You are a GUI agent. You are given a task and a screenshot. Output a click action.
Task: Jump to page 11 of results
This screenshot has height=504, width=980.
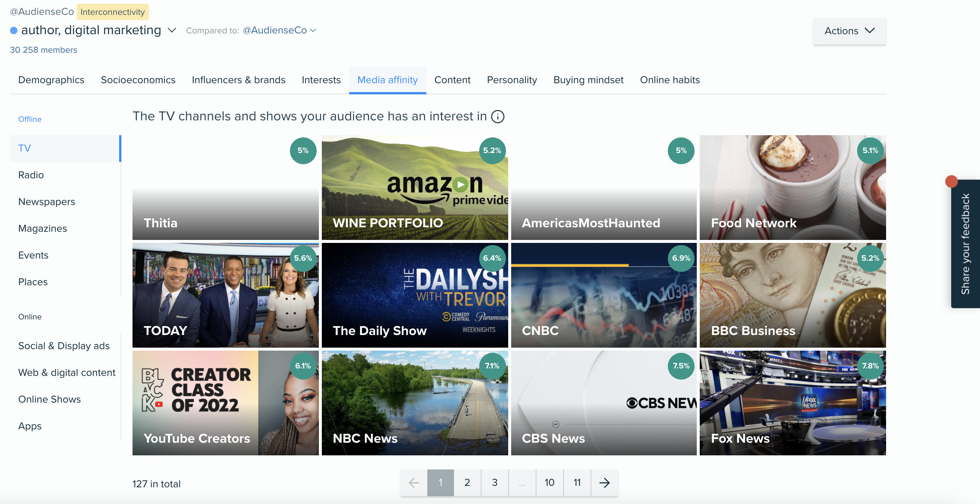pos(577,482)
